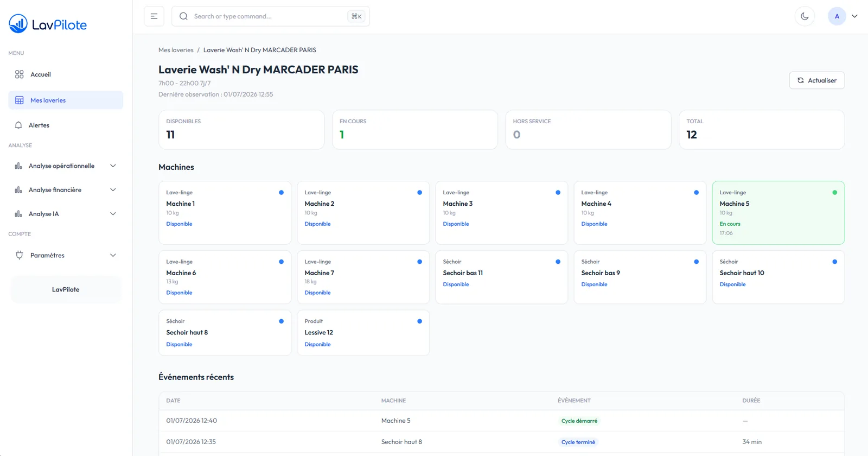Open the user avatar A menu
The height and width of the screenshot is (456, 868).
point(837,16)
